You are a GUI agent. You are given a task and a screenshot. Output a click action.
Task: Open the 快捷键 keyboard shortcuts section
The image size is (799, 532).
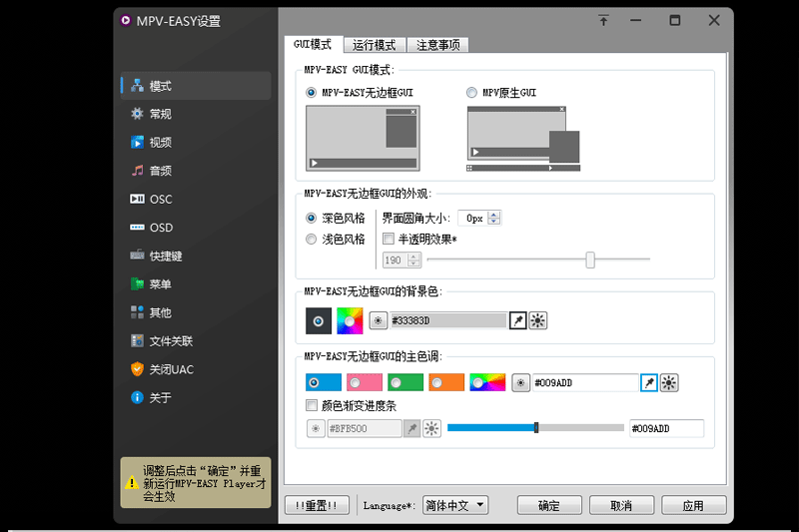pyautogui.click(x=196, y=256)
